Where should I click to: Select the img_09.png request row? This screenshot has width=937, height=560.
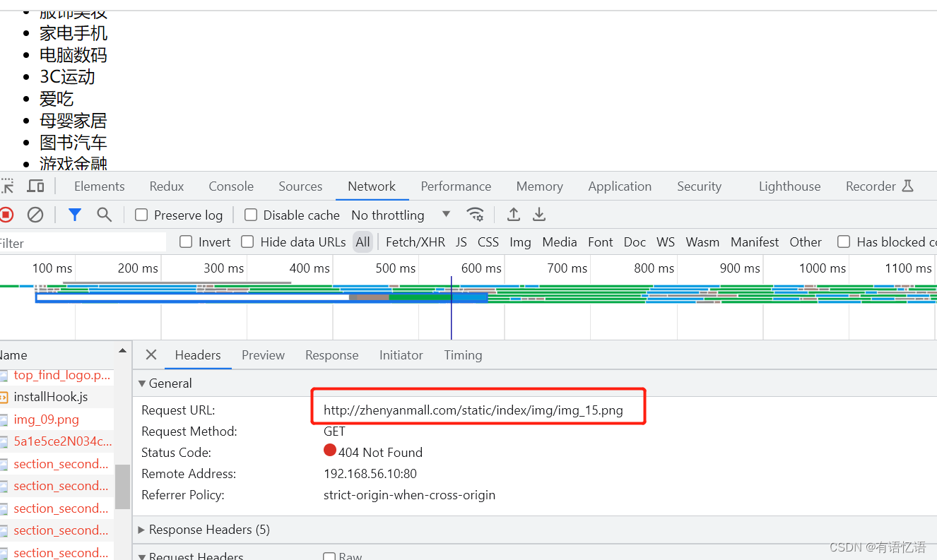point(57,419)
